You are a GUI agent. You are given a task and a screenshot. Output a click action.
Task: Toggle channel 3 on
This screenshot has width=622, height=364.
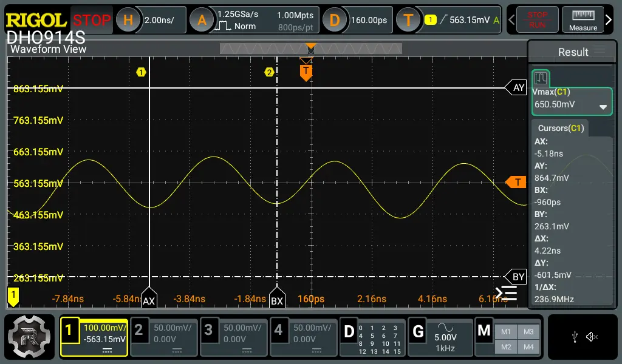[x=233, y=337]
